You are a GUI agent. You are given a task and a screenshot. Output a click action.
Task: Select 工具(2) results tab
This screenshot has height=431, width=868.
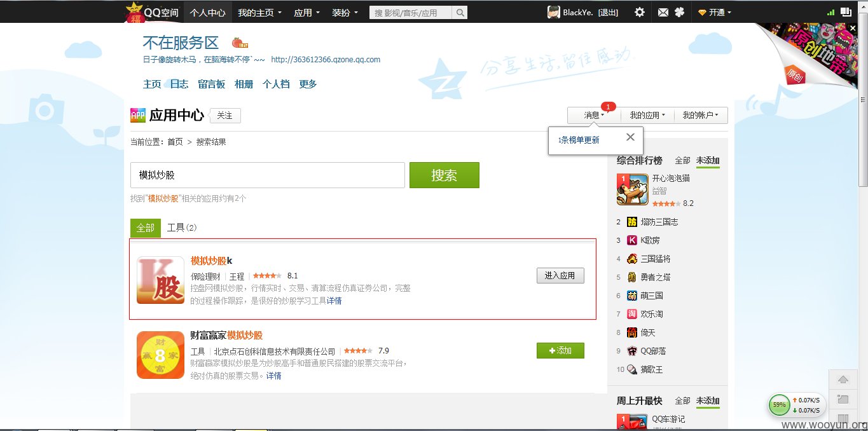[182, 228]
